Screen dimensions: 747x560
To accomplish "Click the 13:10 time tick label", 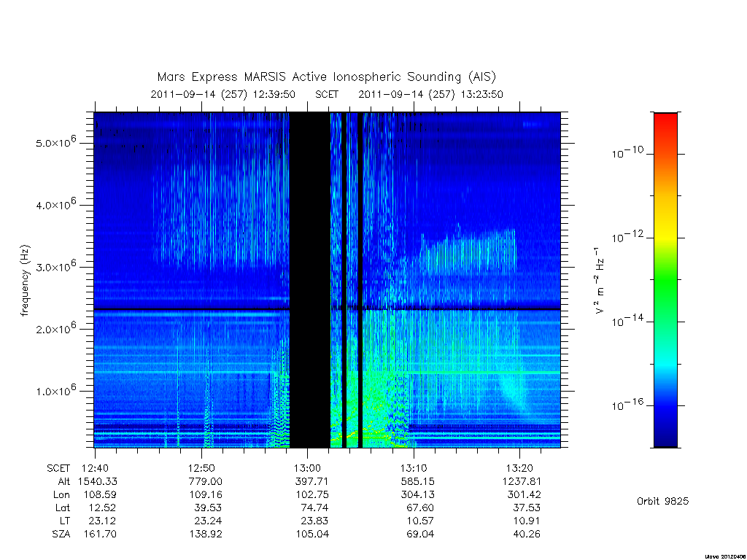I will tap(414, 468).
